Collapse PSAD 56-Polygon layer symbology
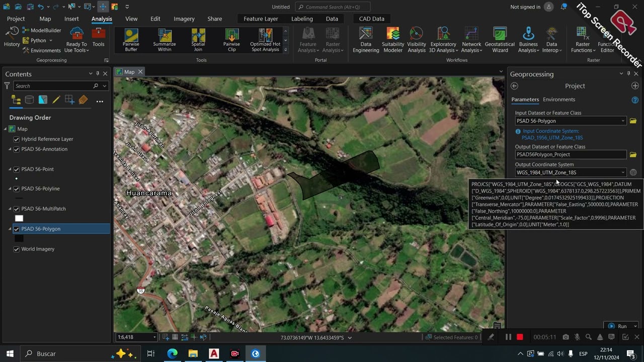The image size is (644, 362). (x=10, y=229)
